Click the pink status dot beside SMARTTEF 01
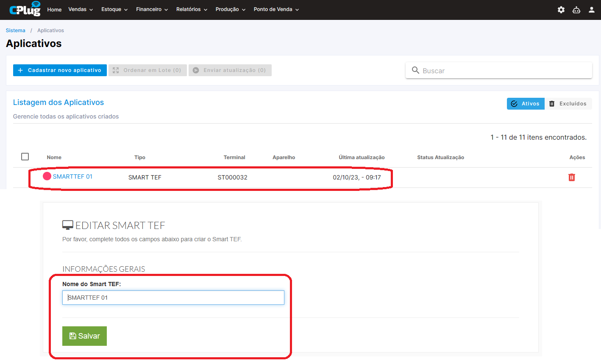The width and height of the screenshot is (601, 364). coord(47,176)
